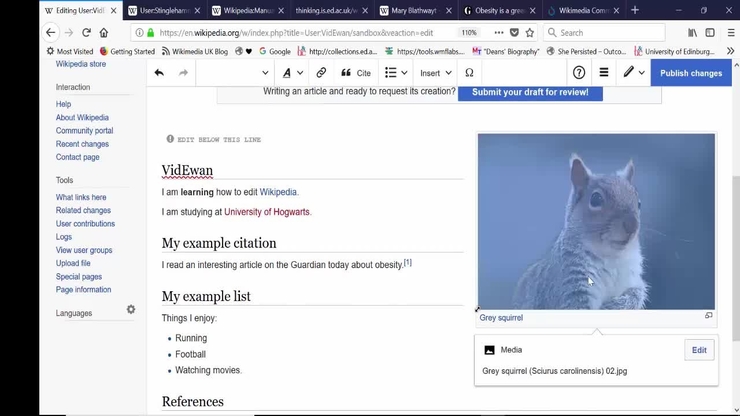The image size is (740, 416).
Task: Open Community portal link
Action: click(84, 130)
